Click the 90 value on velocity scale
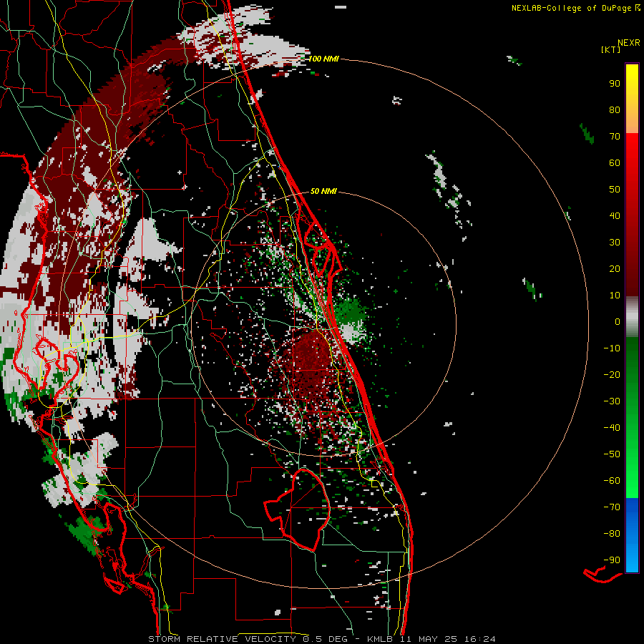This screenshot has width=644, height=644. click(x=615, y=84)
